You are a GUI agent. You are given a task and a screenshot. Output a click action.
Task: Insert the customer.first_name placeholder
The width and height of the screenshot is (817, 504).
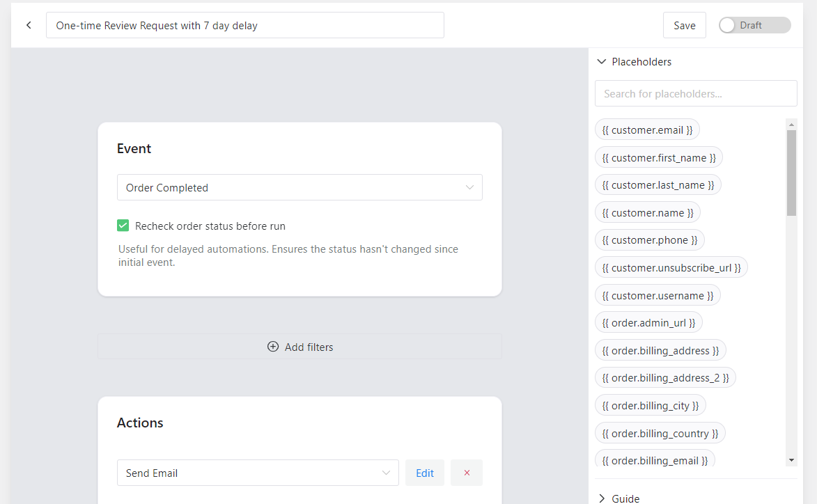click(x=659, y=157)
